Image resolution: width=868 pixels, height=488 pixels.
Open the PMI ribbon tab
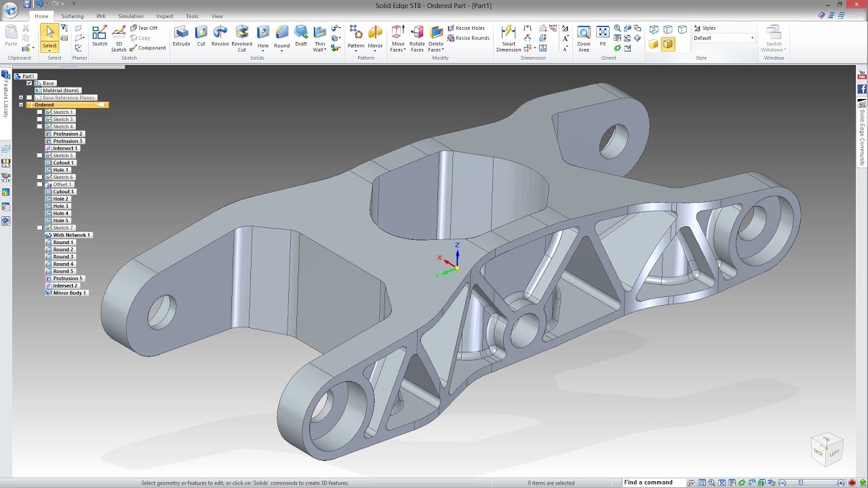click(x=101, y=16)
